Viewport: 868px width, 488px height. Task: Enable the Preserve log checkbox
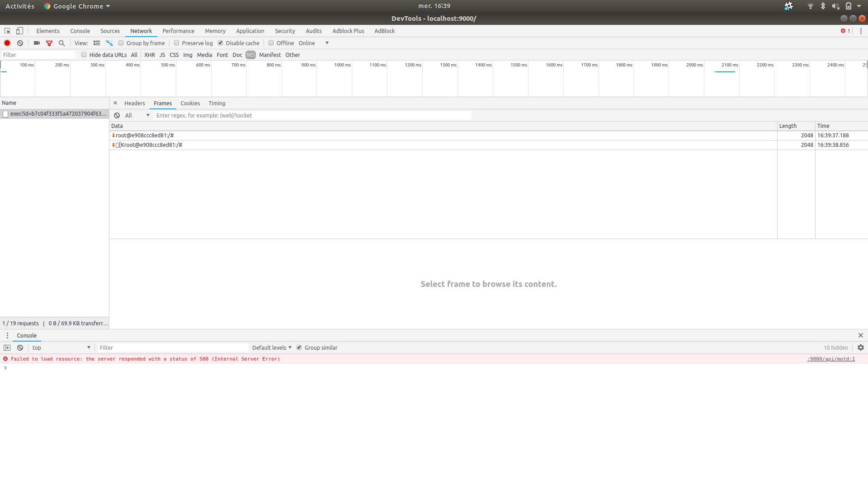pyautogui.click(x=176, y=43)
